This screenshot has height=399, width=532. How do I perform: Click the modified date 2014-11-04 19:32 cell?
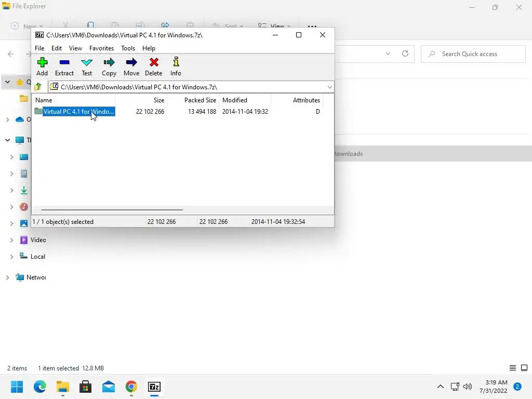tap(245, 112)
